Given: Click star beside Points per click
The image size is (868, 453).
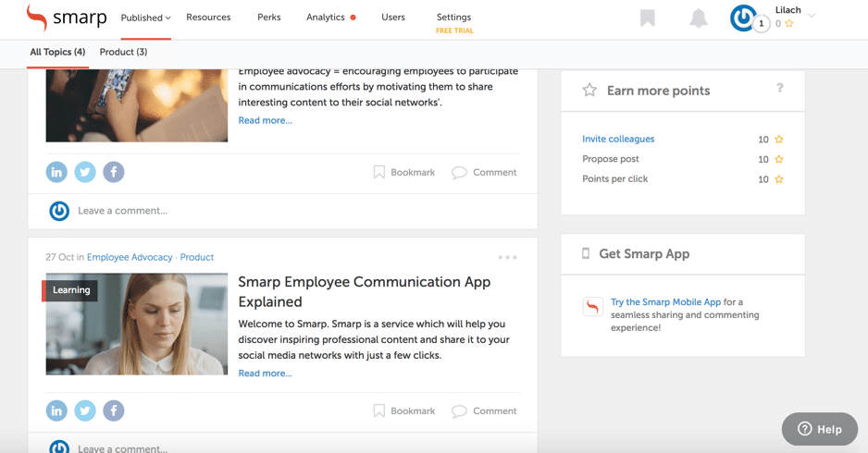Looking at the screenshot, I should point(779,179).
